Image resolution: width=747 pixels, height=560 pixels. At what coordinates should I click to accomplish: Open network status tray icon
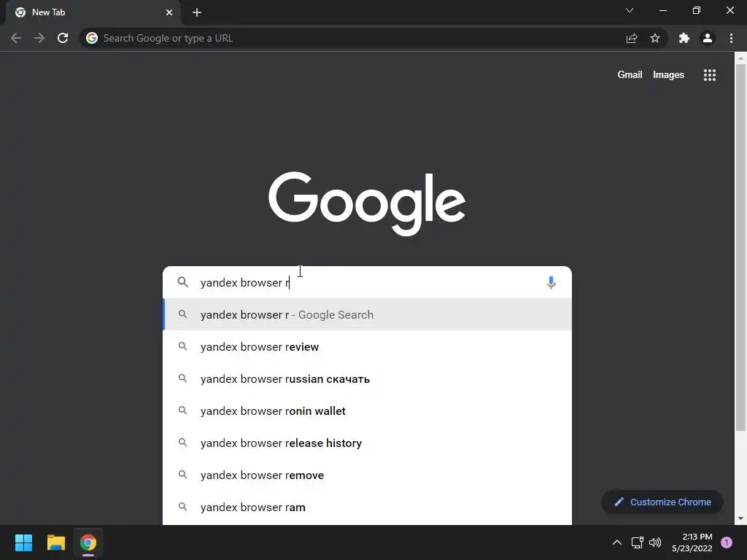637,542
